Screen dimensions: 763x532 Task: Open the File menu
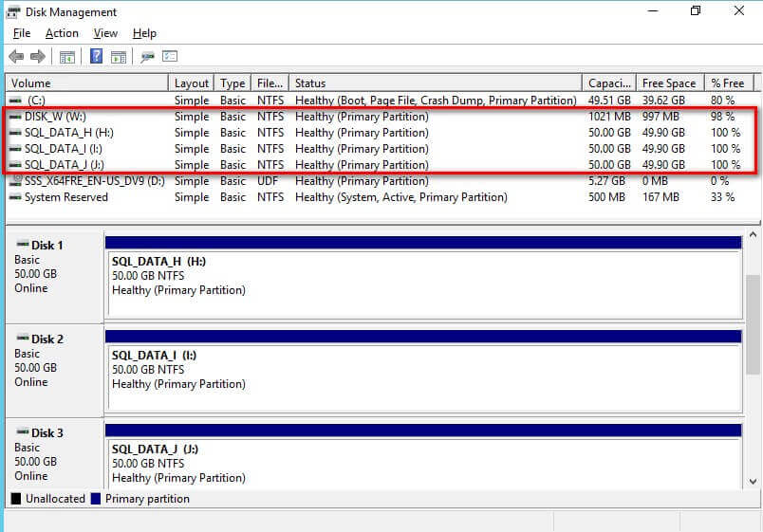click(21, 33)
